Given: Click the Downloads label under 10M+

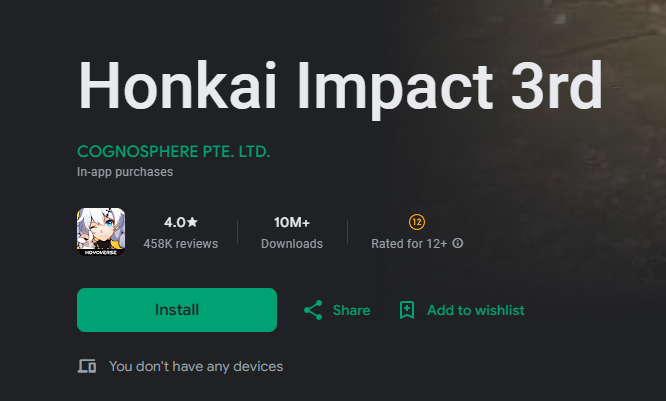Looking at the screenshot, I should [x=291, y=244].
